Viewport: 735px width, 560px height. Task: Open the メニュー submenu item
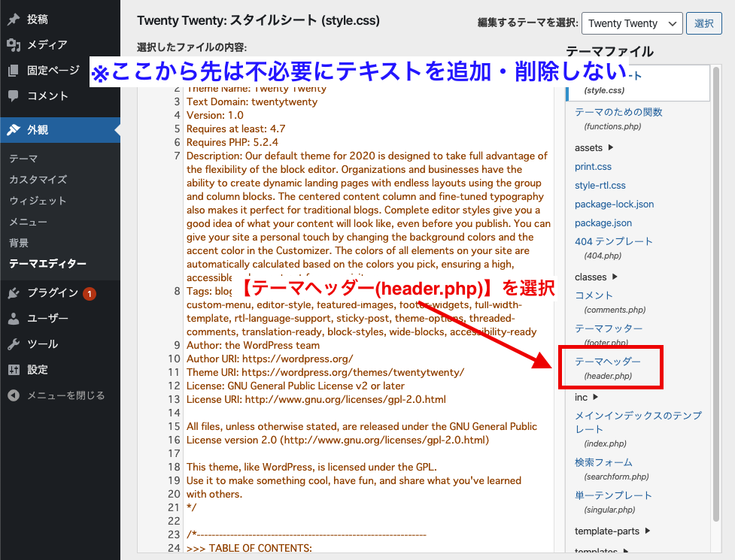(x=28, y=222)
